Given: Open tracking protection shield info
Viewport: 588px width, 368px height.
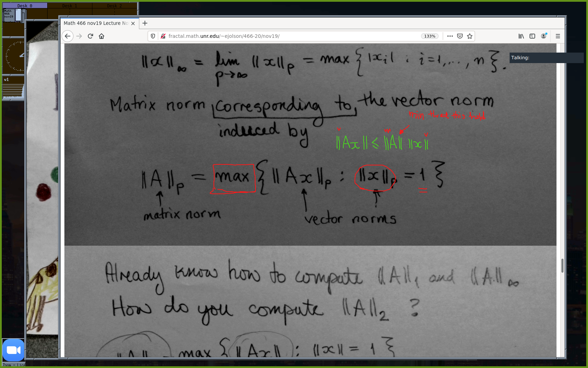Looking at the screenshot, I should (x=153, y=36).
